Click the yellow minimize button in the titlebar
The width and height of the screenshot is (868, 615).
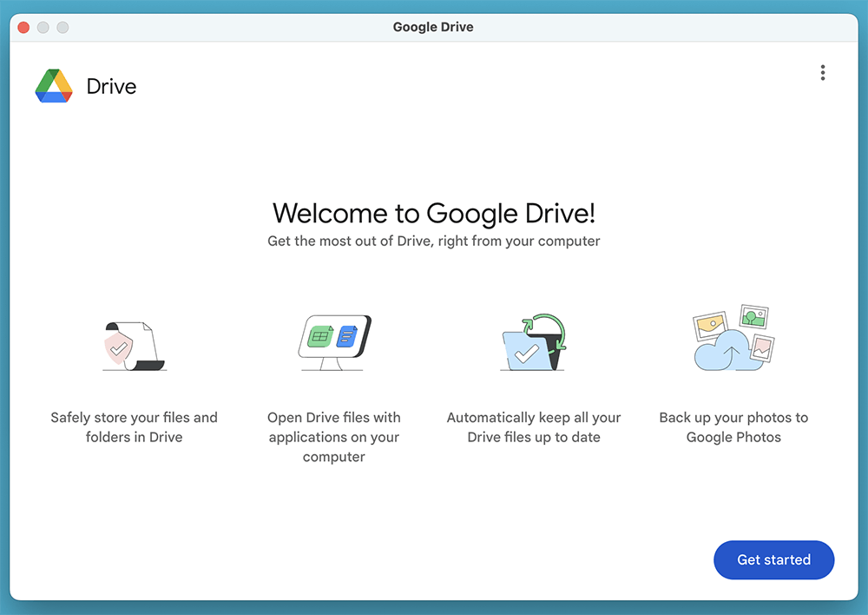pyautogui.click(x=42, y=27)
